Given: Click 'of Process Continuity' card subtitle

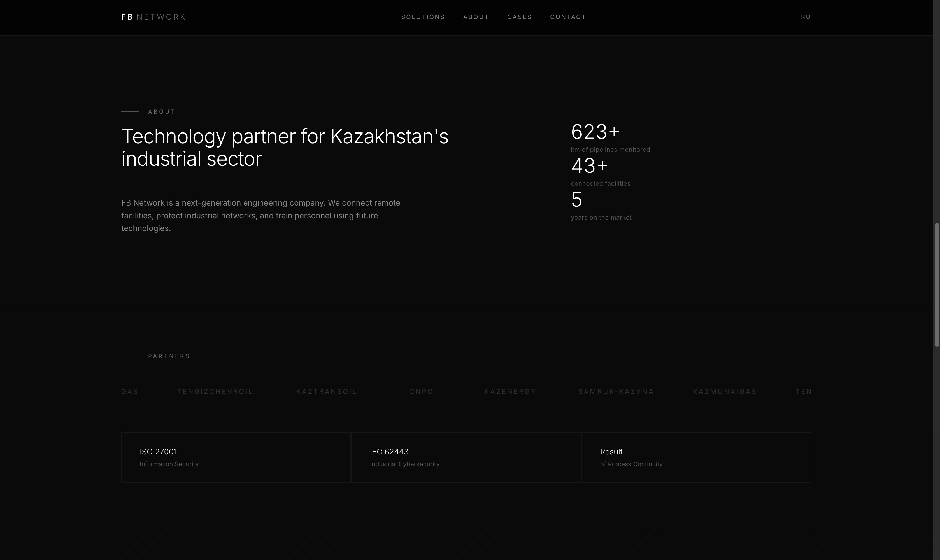Looking at the screenshot, I should (631, 464).
